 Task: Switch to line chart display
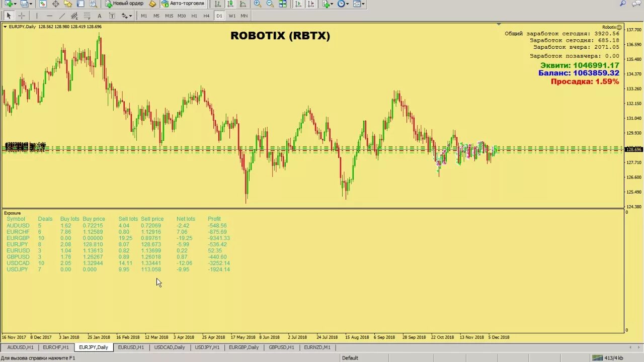click(243, 4)
